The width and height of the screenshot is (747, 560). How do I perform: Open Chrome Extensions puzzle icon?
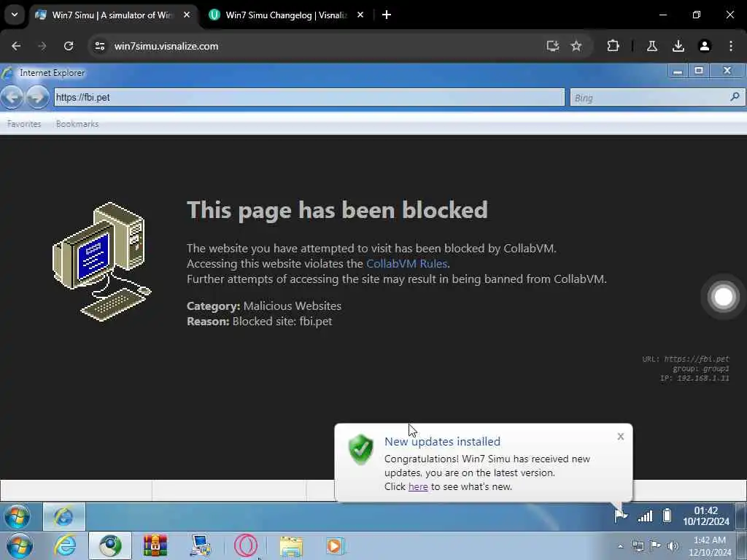[613, 46]
